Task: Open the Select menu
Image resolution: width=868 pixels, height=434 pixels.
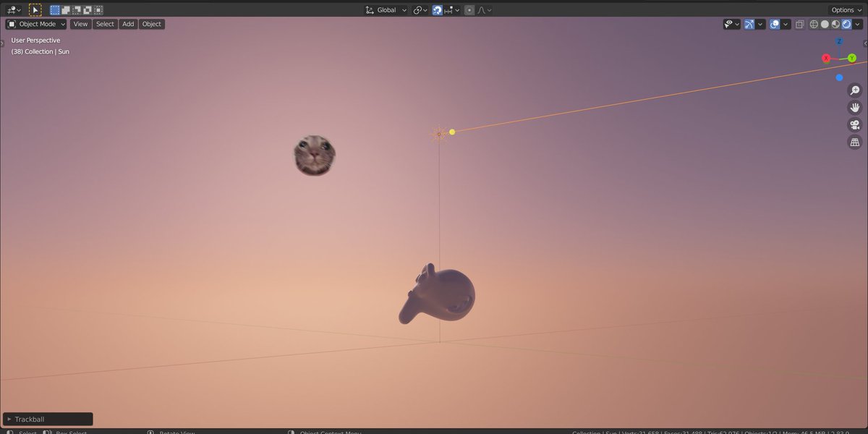Action: pyautogui.click(x=105, y=24)
